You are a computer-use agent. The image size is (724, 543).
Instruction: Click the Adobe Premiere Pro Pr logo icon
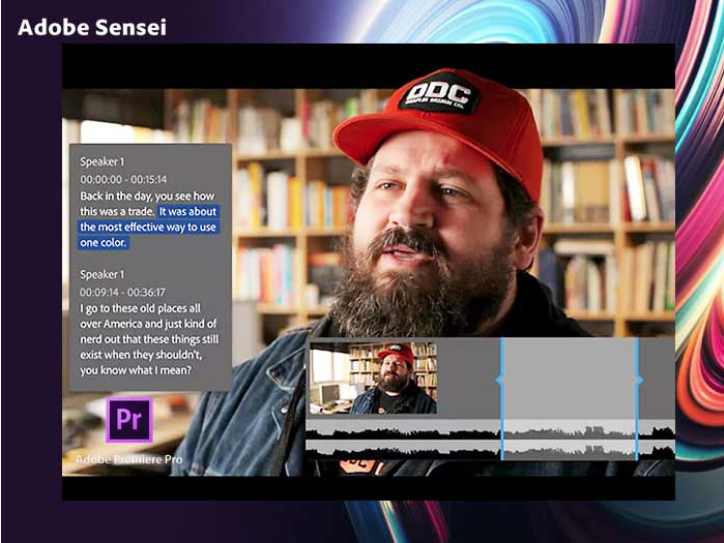click(130, 420)
